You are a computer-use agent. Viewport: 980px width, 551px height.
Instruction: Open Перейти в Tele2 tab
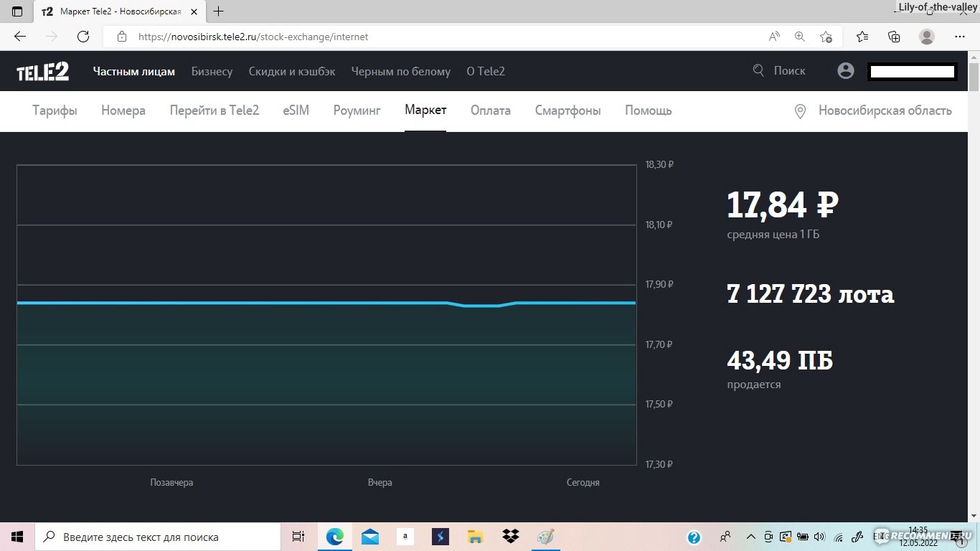tap(215, 110)
